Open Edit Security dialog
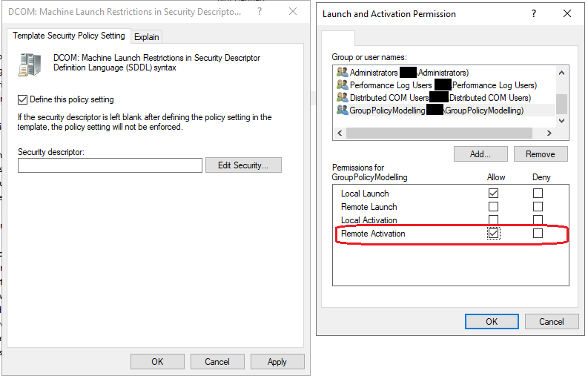This screenshot has height=376, width=588. pos(243,165)
